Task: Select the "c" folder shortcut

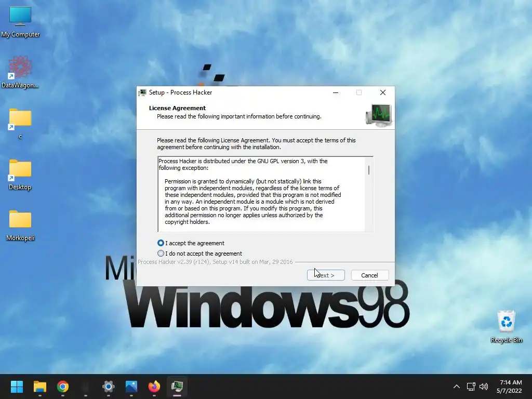Action: [20, 124]
